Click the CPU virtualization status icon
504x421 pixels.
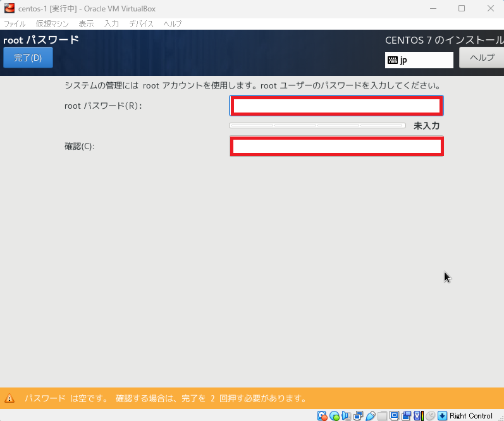418,415
